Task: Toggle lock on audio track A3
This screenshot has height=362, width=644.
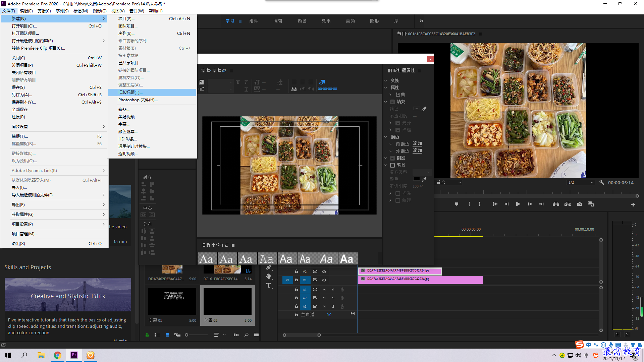Action: (x=297, y=306)
